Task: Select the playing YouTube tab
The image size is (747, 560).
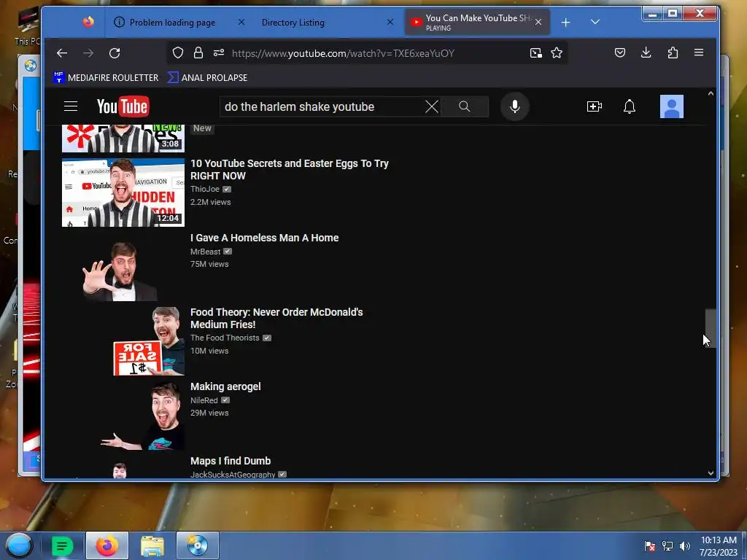Action: tap(477, 23)
